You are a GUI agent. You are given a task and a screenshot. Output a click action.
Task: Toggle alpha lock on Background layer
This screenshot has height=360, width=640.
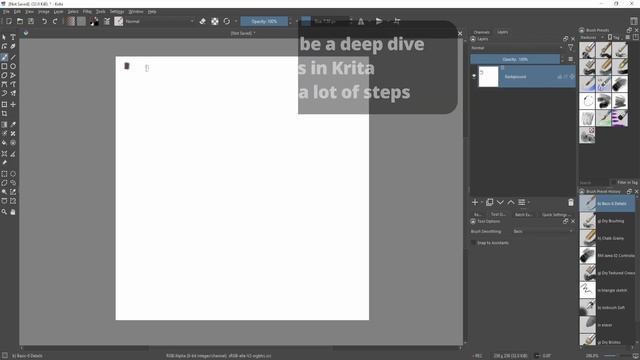[x=572, y=77]
